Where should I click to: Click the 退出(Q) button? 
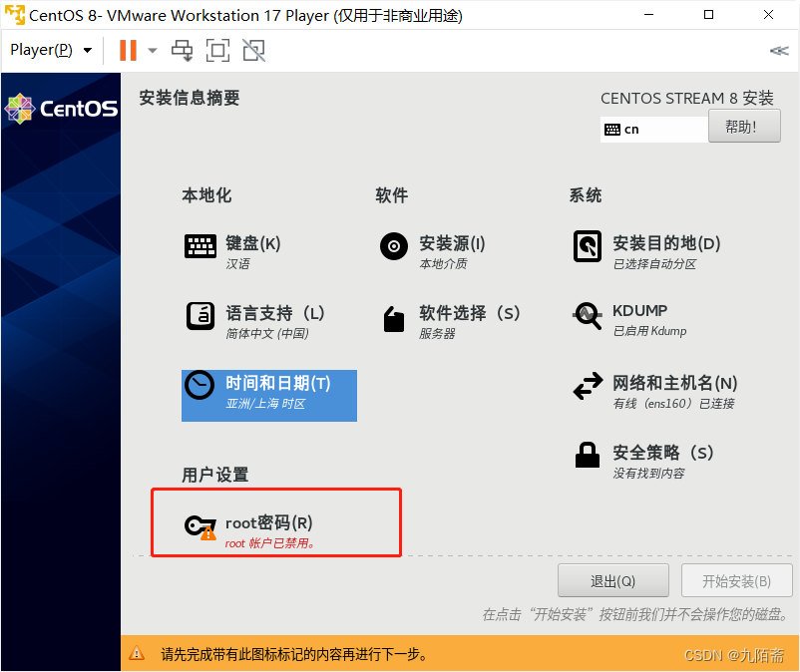point(612,580)
